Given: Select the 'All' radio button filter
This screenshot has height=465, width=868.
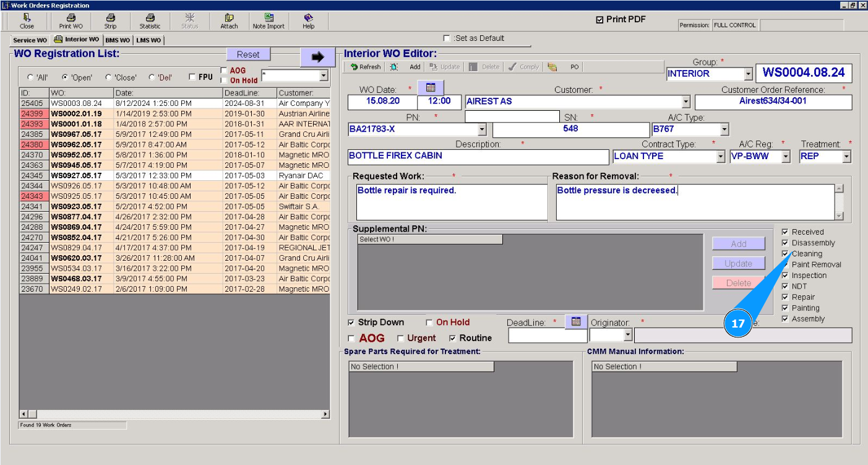Looking at the screenshot, I should click(30, 77).
